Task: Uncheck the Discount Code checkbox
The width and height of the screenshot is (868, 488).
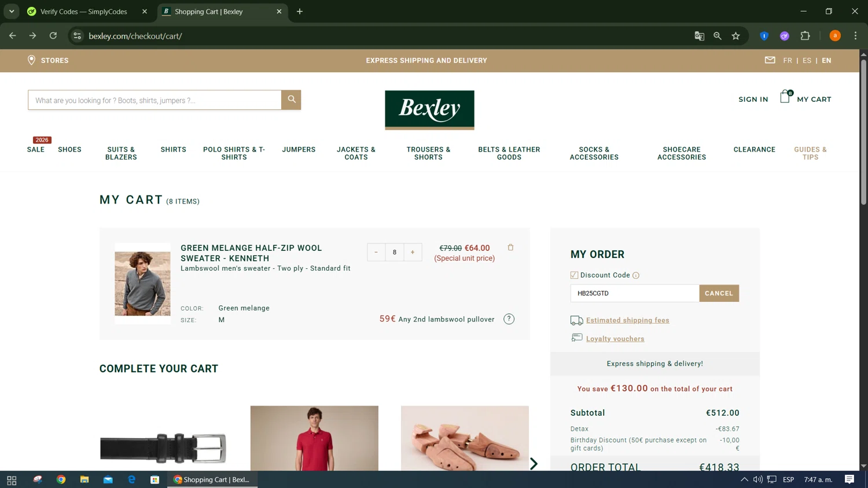Action: [x=574, y=275]
